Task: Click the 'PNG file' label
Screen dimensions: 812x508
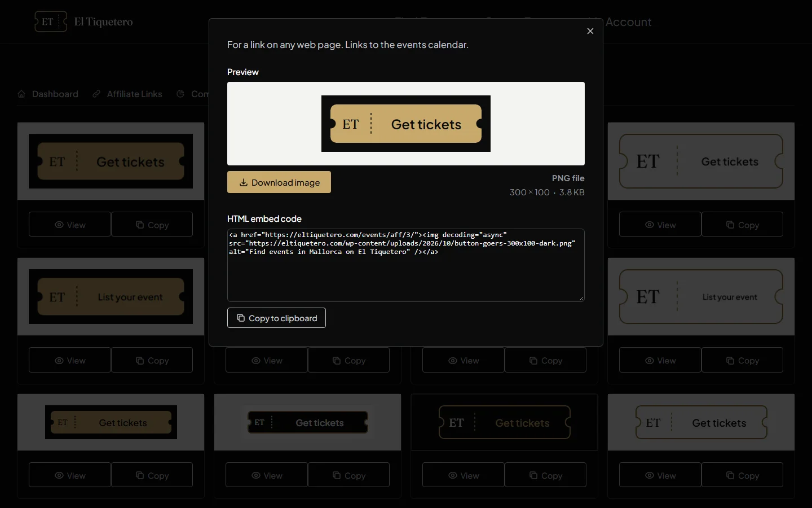Action: (568, 178)
